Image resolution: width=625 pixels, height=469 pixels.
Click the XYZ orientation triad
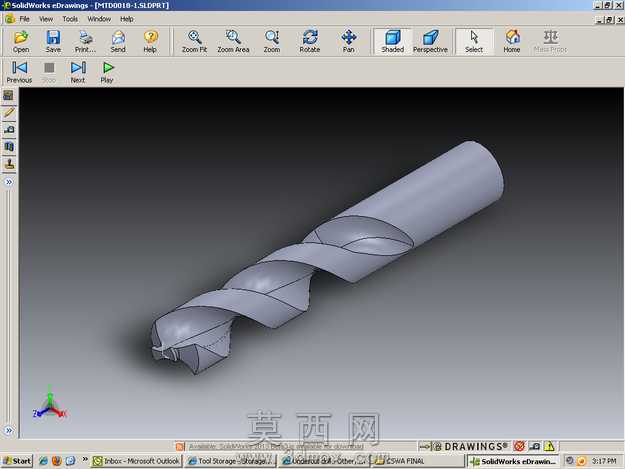click(x=50, y=403)
